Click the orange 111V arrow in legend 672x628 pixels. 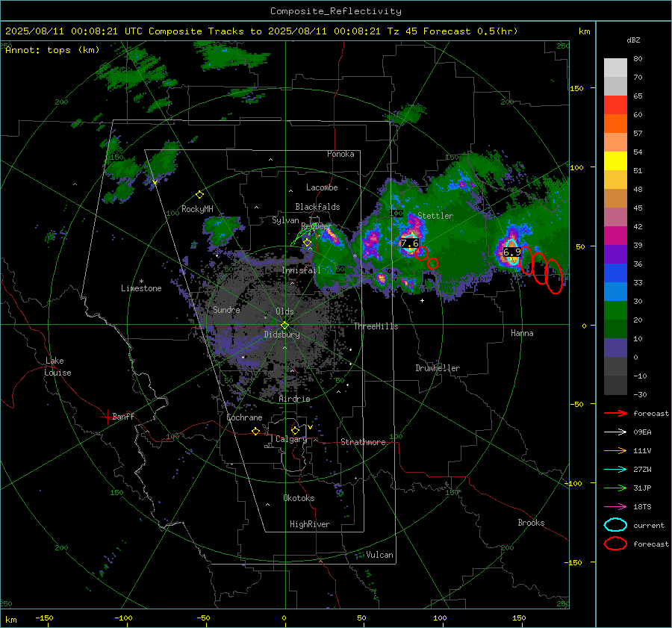[615, 450]
